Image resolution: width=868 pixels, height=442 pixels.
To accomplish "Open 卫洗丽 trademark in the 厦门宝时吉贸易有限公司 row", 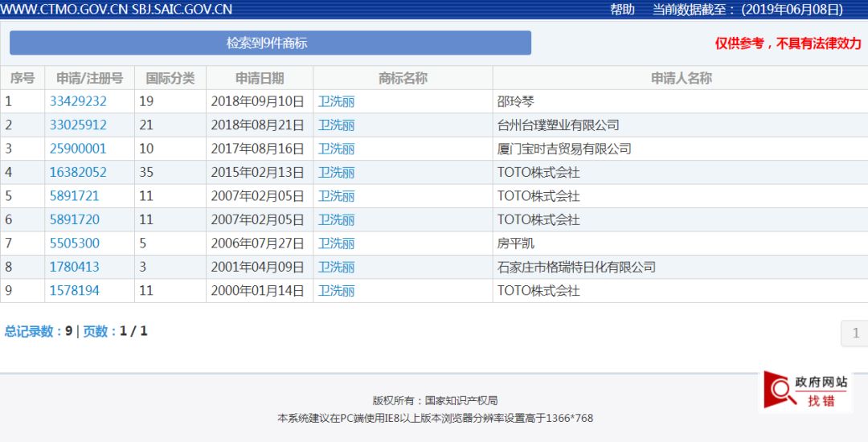I will [x=336, y=149].
